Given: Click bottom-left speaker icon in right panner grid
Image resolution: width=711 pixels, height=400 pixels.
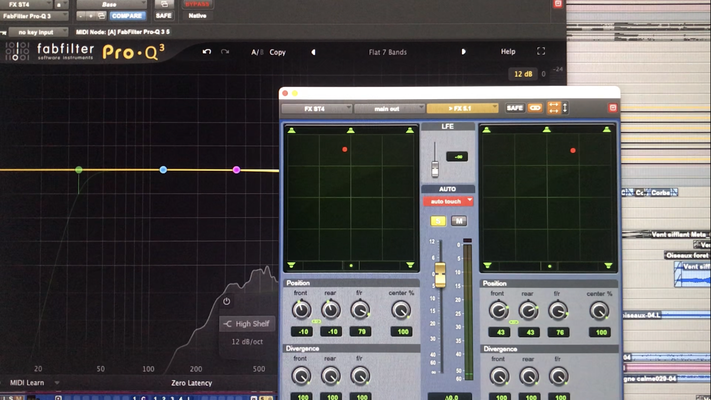Looking at the screenshot, I should tap(487, 265).
